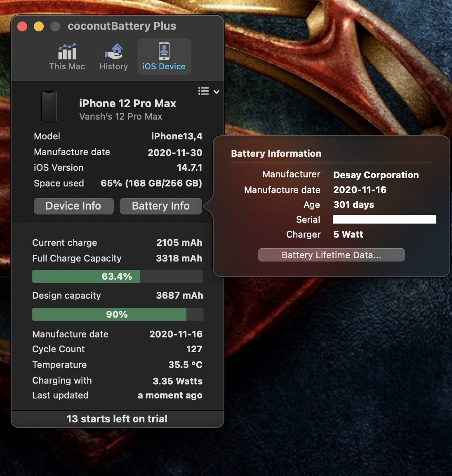Open the Device Info button
The height and width of the screenshot is (476, 452).
coord(74,206)
